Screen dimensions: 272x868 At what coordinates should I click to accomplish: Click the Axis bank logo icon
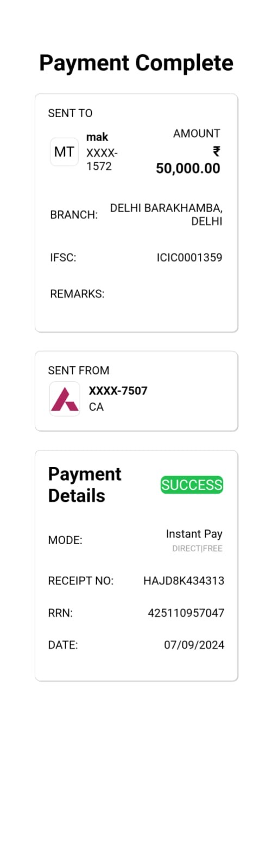[65, 399]
